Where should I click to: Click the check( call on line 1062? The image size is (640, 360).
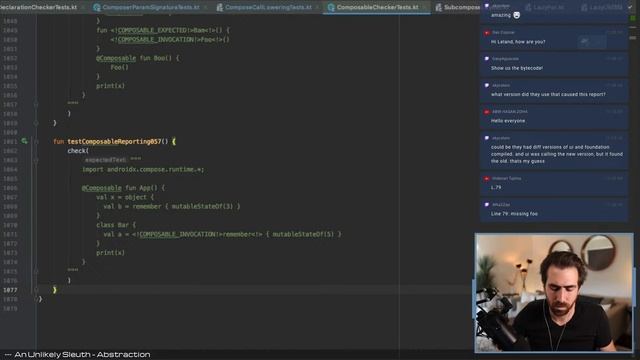tap(78, 151)
